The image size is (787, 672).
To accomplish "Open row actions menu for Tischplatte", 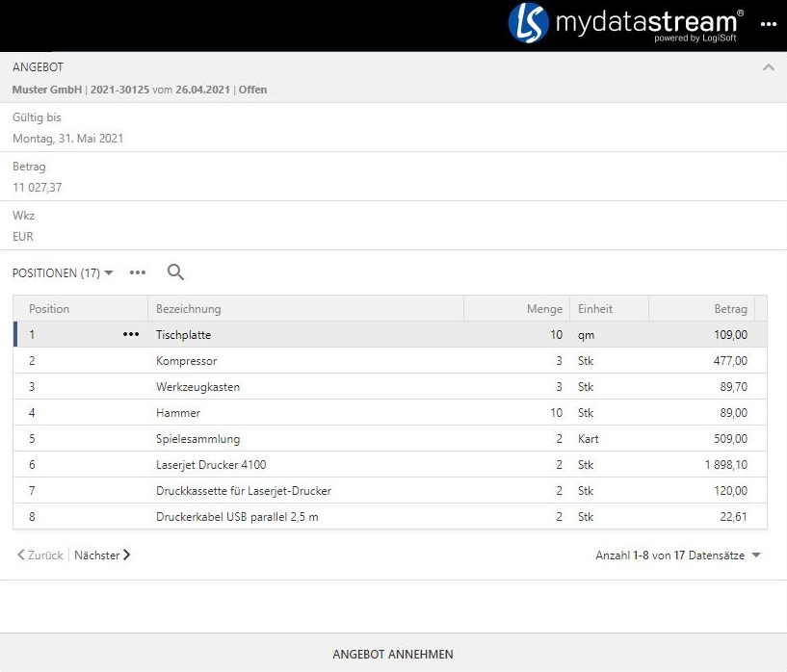I will (131, 335).
